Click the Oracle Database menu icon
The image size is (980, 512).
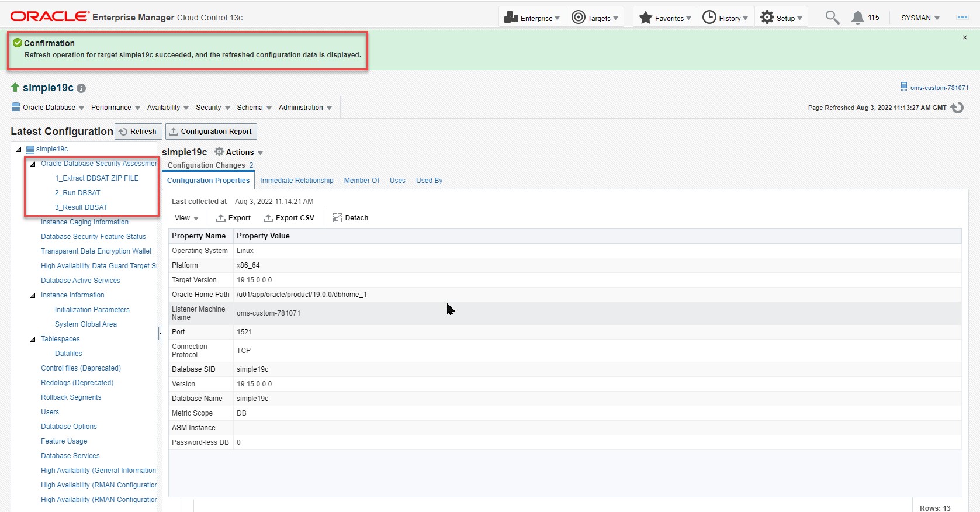[x=16, y=107]
